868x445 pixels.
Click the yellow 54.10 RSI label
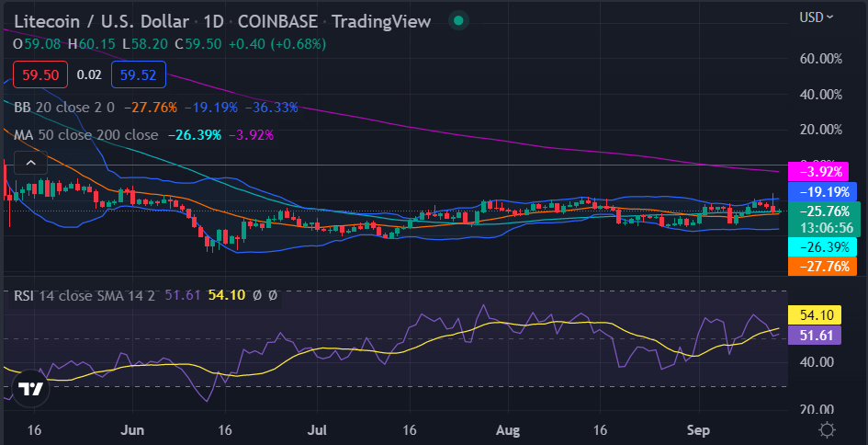point(815,315)
